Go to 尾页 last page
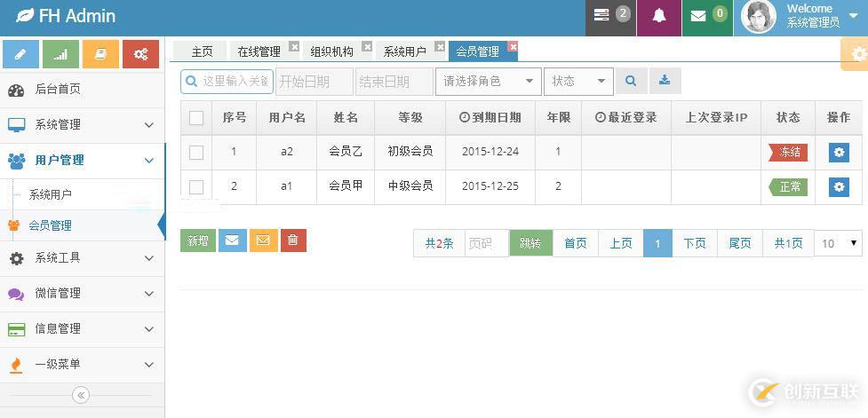This screenshot has width=868, height=418. pyautogui.click(x=740, y=243)
